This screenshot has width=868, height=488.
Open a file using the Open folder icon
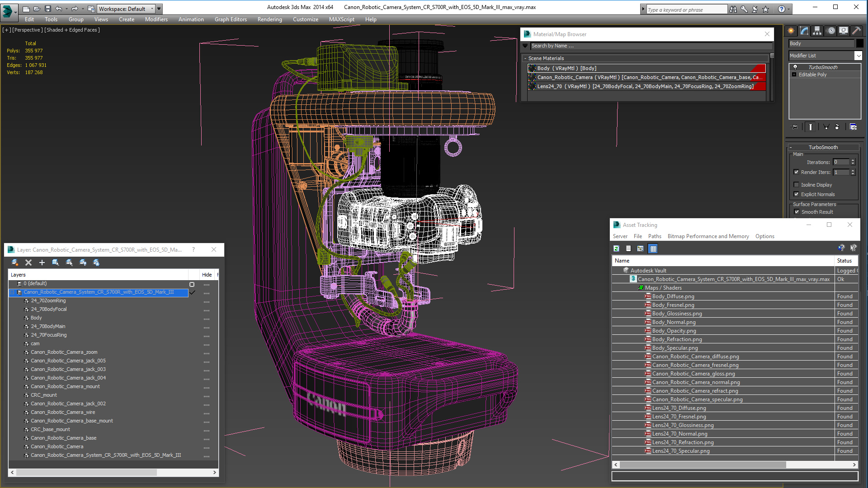tap(37, 9)
